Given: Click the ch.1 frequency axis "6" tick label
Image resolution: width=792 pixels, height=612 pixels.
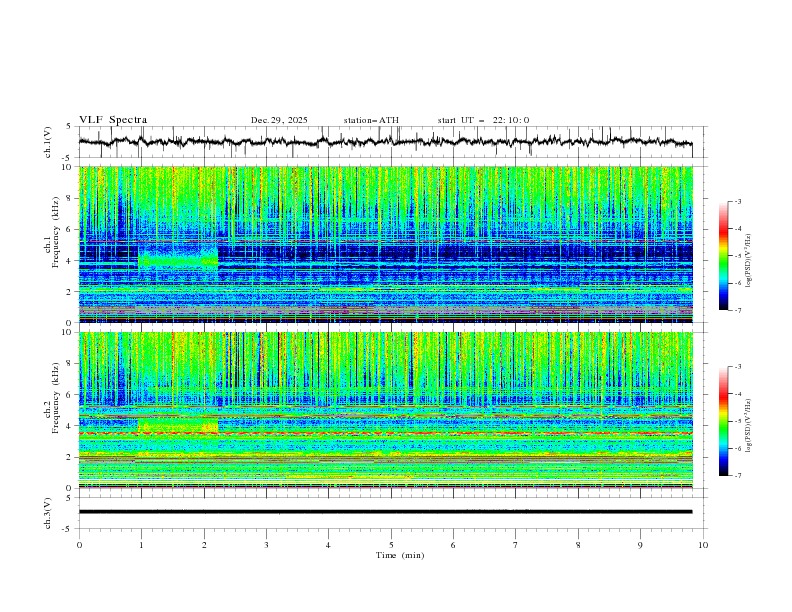Looking at the screenshot, I should [x=71, y=229].
